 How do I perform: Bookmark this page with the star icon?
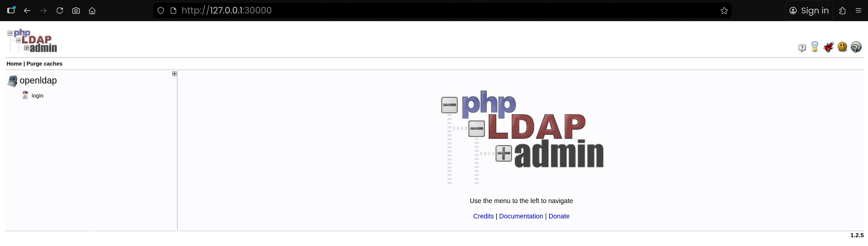tap(724, 11)
